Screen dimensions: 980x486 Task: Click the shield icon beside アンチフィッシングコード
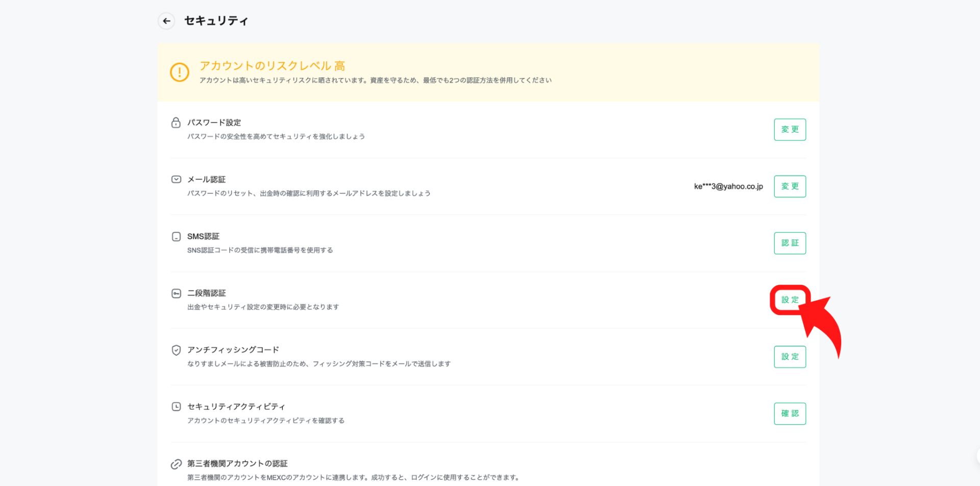pyautogui.click(x=176, y=350)
